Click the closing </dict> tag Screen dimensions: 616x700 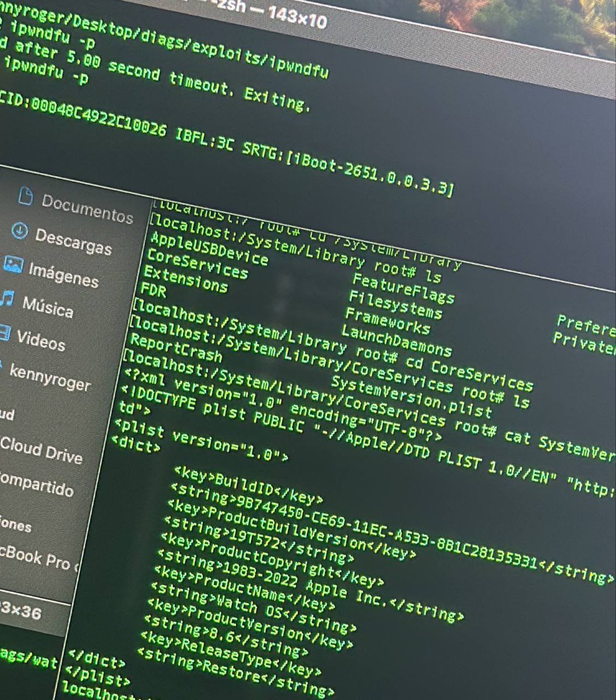(96, 660)
